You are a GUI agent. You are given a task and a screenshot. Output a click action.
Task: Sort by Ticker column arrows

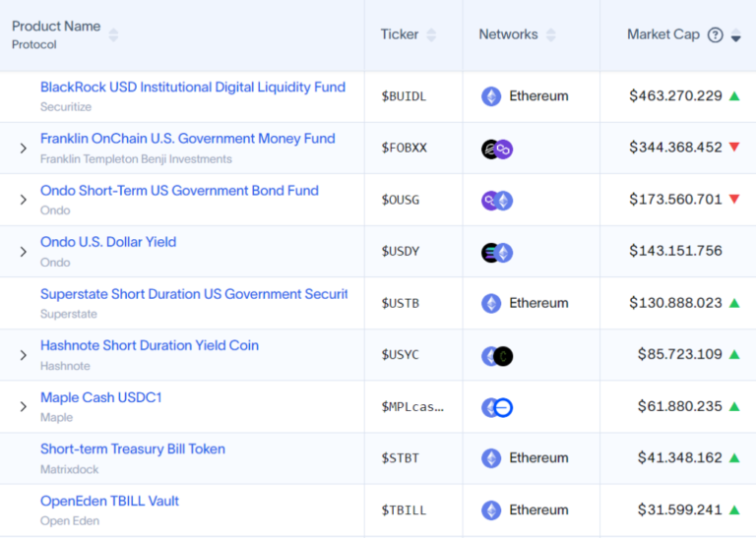click(431, 34)
